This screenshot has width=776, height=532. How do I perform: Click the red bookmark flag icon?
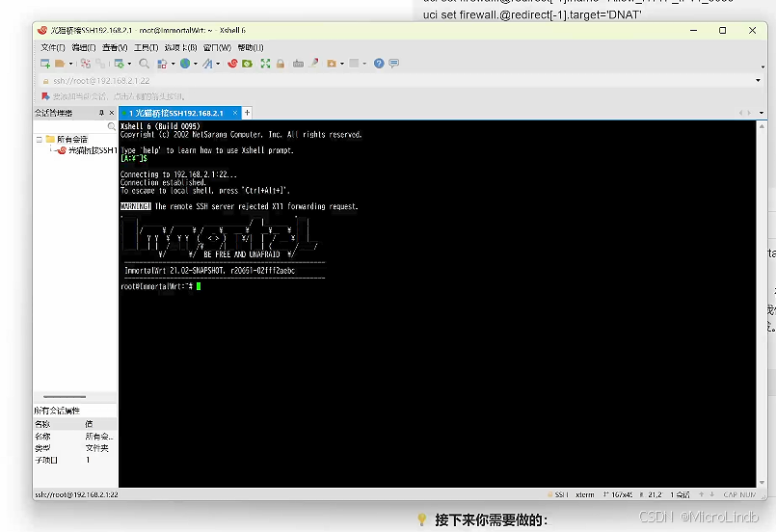coord(45,96)
